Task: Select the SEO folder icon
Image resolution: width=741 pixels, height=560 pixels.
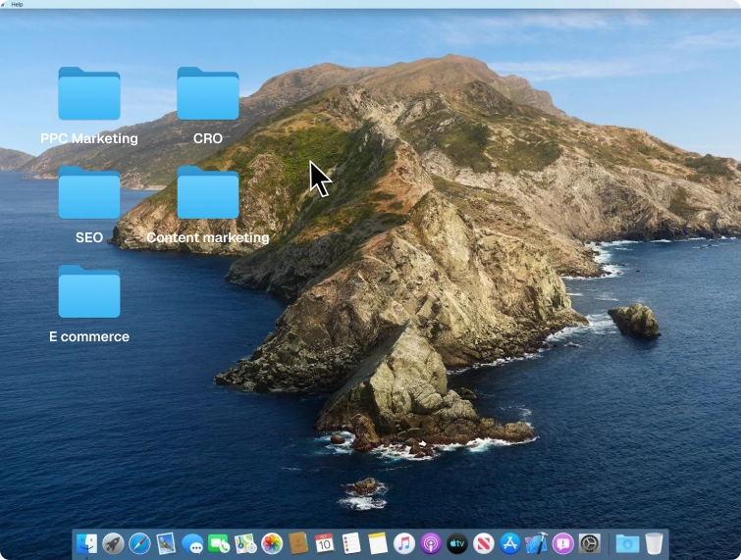Action: (89, 192)
